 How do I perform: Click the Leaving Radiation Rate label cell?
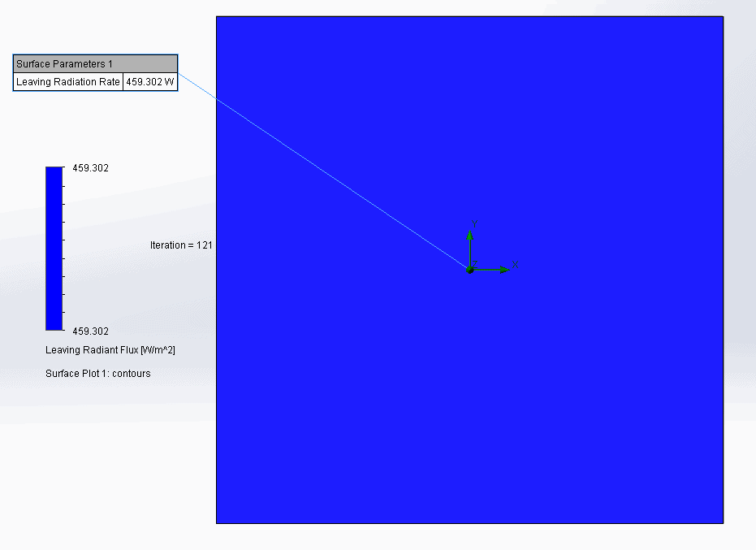pos(68,82)
